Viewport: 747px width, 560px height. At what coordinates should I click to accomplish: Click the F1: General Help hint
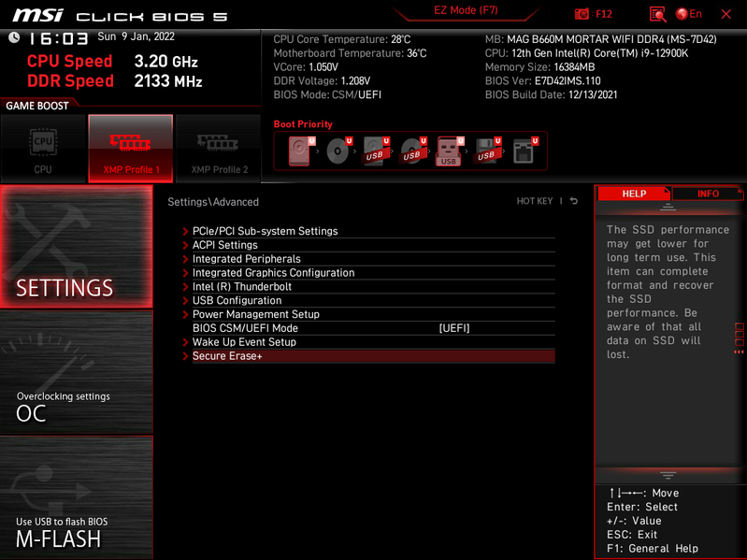coord(653,549)
